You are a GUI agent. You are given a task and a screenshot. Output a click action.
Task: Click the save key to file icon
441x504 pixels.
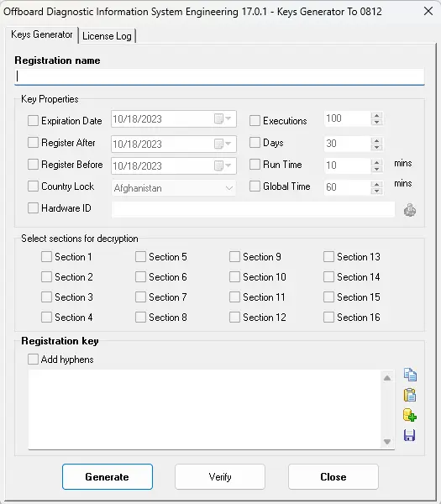click(x=410, y=435)
